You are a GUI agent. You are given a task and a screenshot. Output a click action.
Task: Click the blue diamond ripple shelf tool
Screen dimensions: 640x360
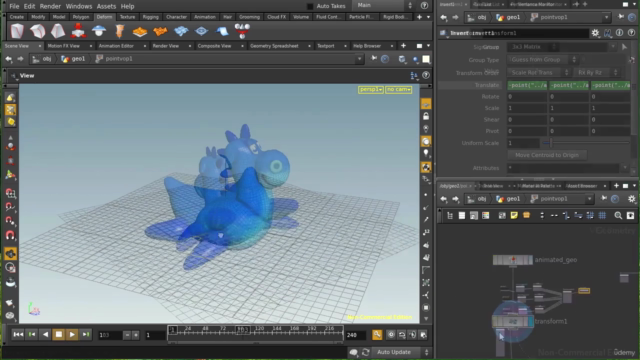pyautogui.click(x=201, y=31)
